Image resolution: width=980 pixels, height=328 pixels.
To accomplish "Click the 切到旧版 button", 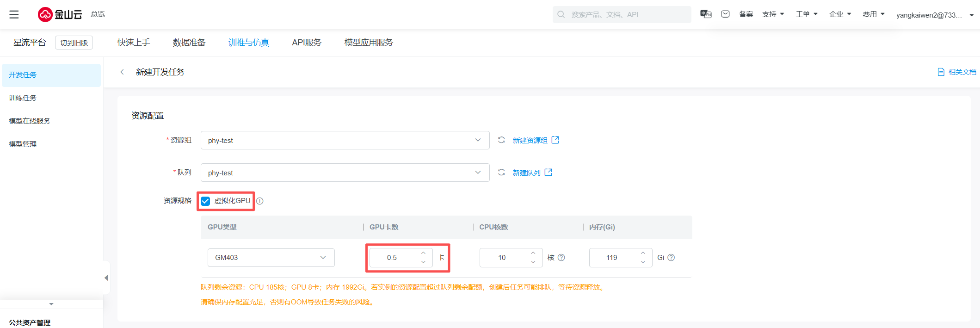I will tap(74, 43).
